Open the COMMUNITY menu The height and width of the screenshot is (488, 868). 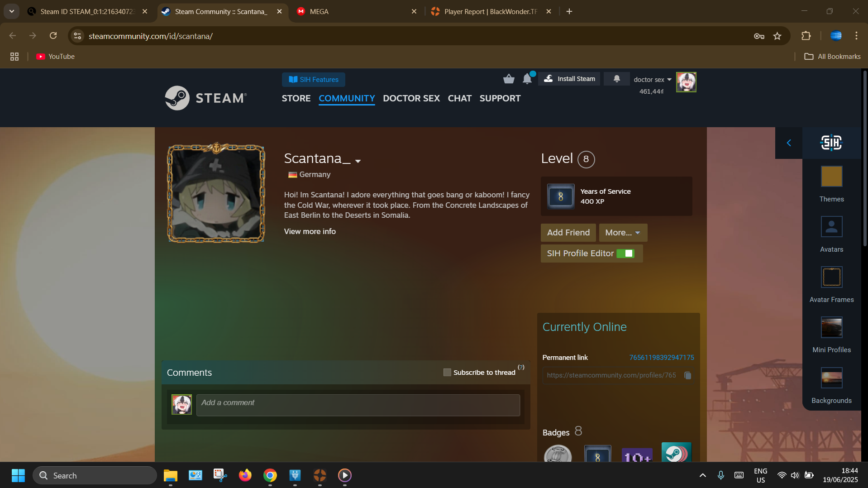pyautogui.click(x=347, y=98)
